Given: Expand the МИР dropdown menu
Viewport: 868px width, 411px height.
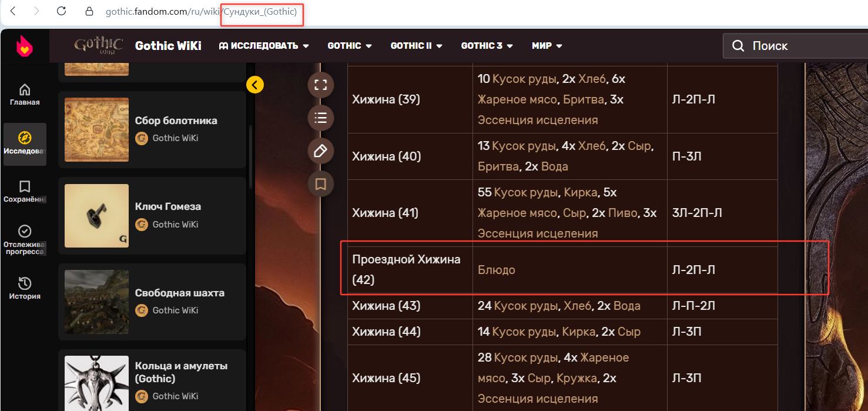Looking at the screenshot, I should click(x=547, y=46).
